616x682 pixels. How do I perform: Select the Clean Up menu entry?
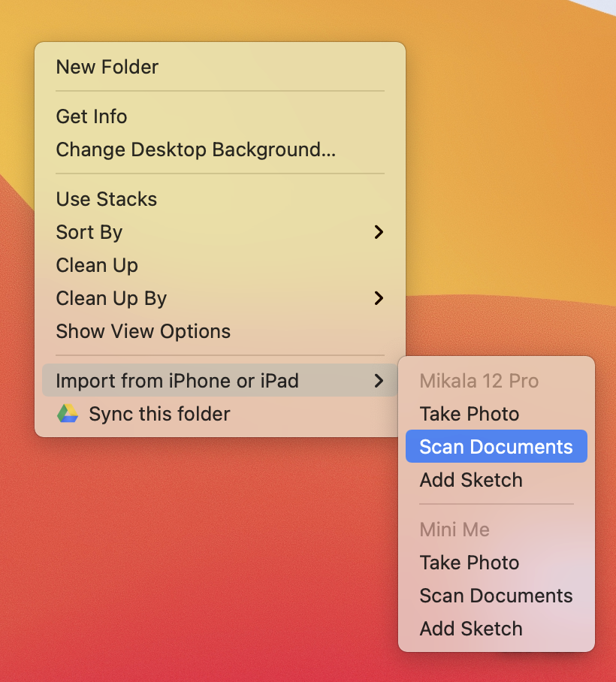[97, 265]
